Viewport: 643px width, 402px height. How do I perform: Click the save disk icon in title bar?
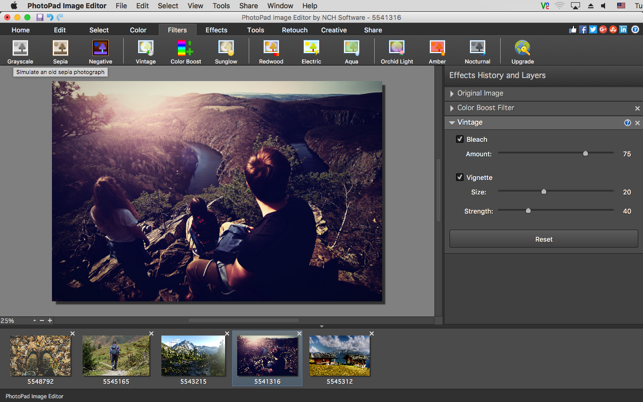[x=40, y=17]
